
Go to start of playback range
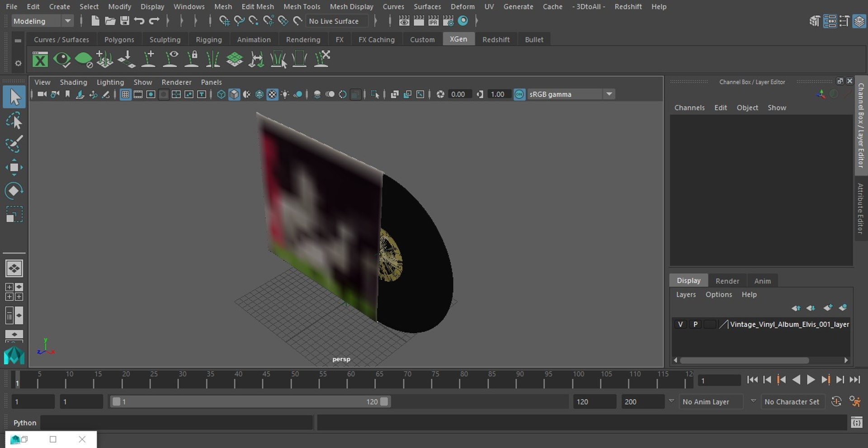tap(752, 380)
